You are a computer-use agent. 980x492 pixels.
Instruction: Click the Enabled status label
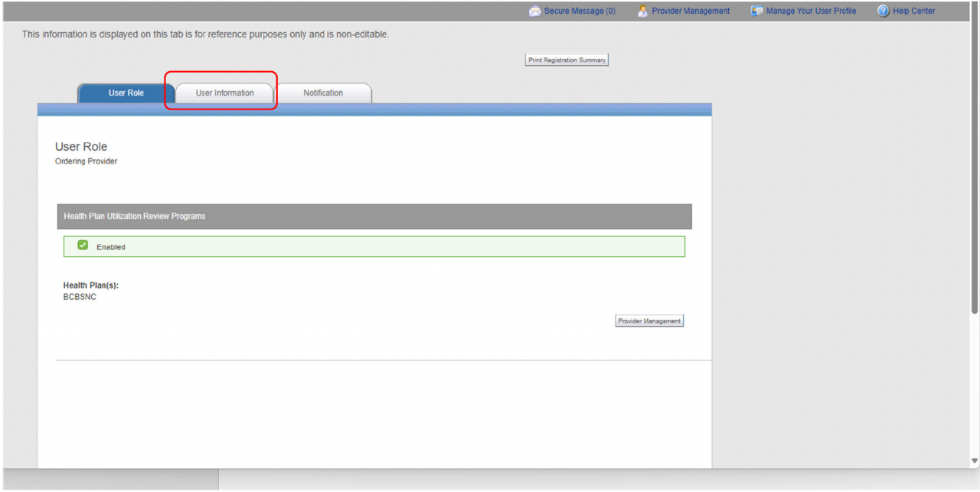tap(111, 247)
